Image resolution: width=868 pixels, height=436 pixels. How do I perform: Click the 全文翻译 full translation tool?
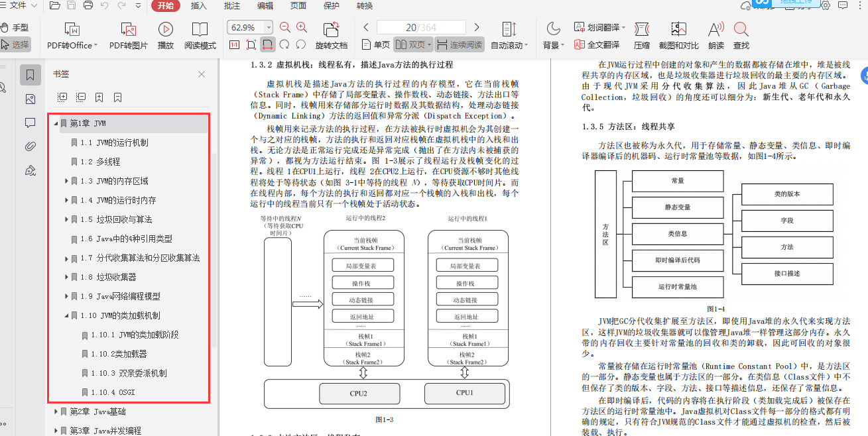(597, 44)
